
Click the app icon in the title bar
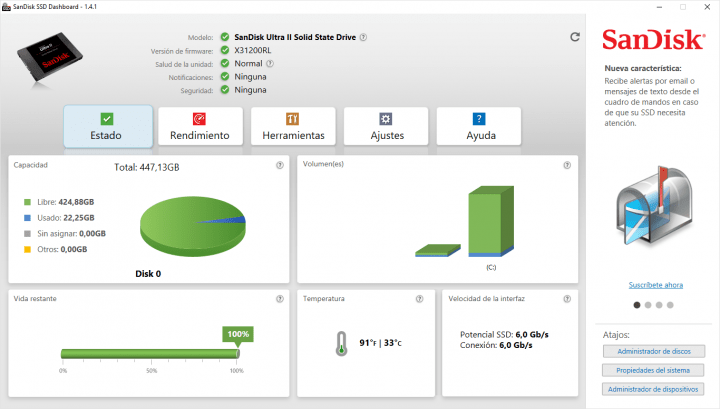click(6, 7)
